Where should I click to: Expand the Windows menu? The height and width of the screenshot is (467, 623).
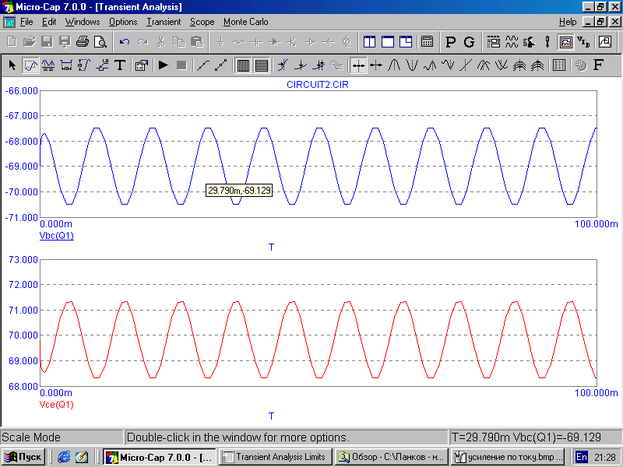click(x=82, y=21)
